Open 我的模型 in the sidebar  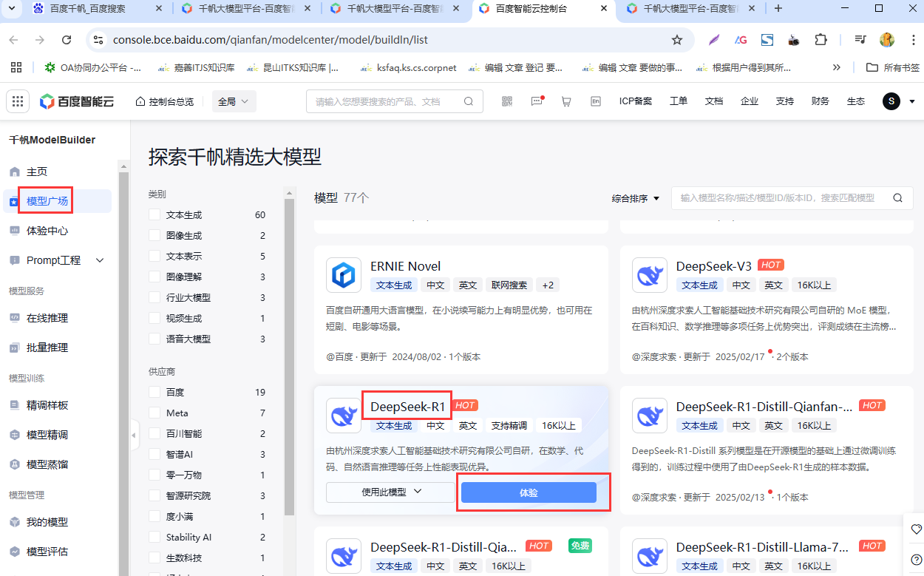47,522
